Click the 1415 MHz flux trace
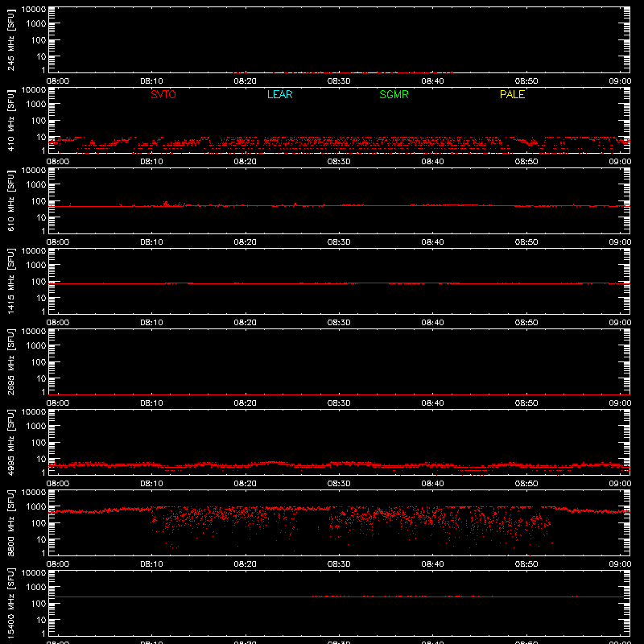 (339, 283)
